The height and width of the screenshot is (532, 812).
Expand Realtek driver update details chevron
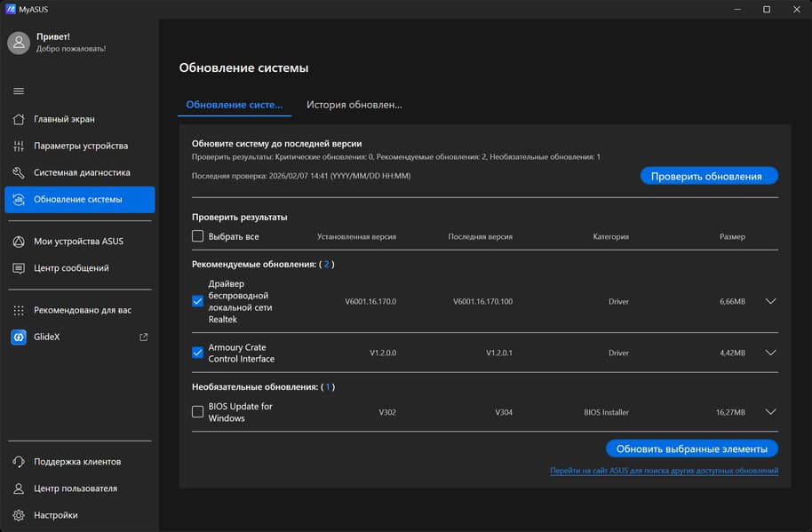pyautogui.click(x=770, y=301)
